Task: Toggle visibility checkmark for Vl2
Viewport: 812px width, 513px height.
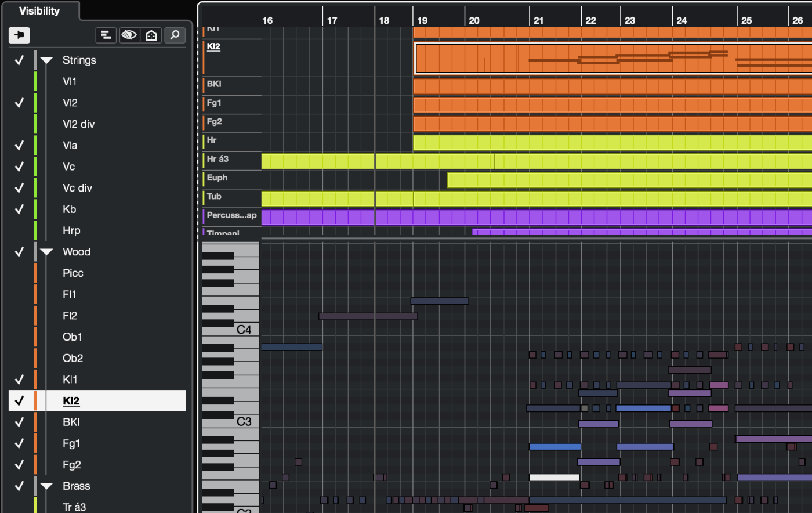Action: point(19,103)
